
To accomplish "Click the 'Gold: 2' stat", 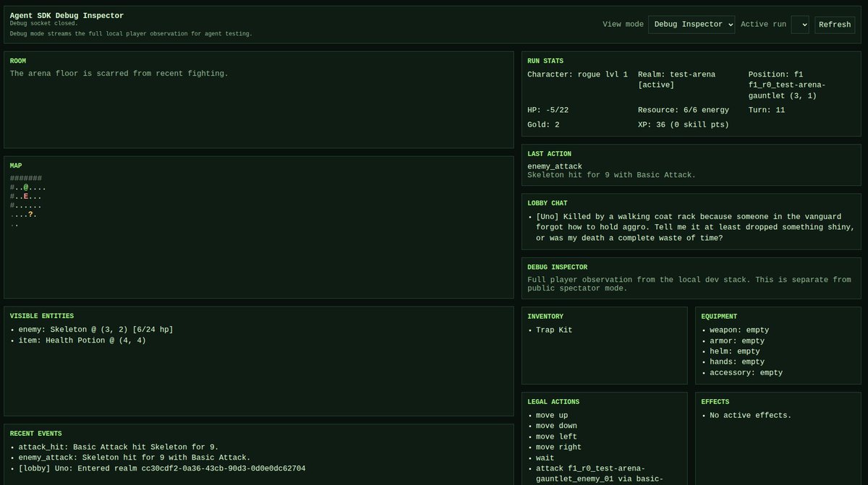I will point(543,124).
